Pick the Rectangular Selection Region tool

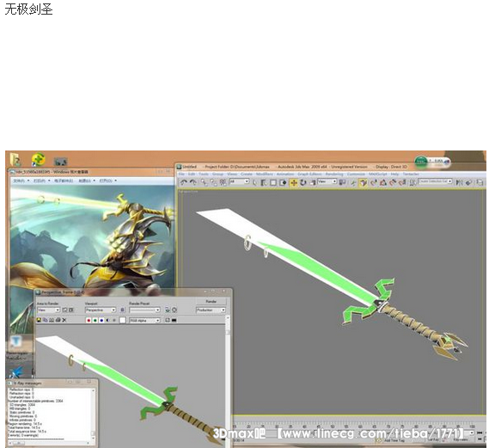pos(273,182)
